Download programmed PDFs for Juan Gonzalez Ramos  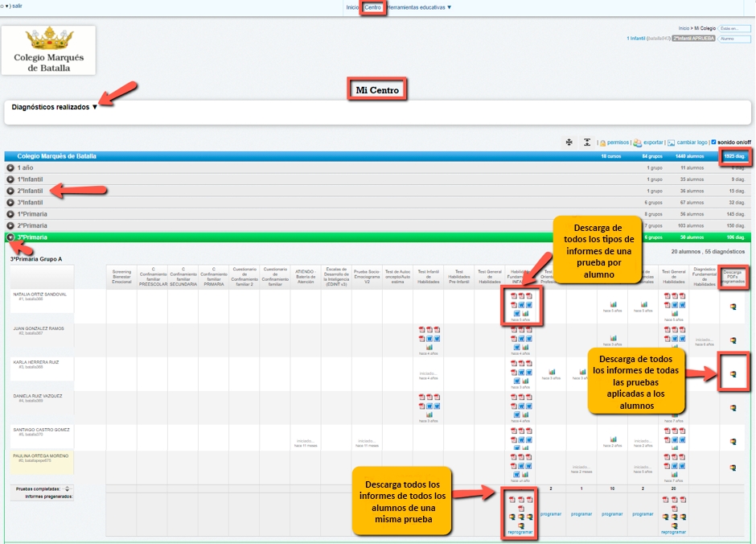point(733,340)
